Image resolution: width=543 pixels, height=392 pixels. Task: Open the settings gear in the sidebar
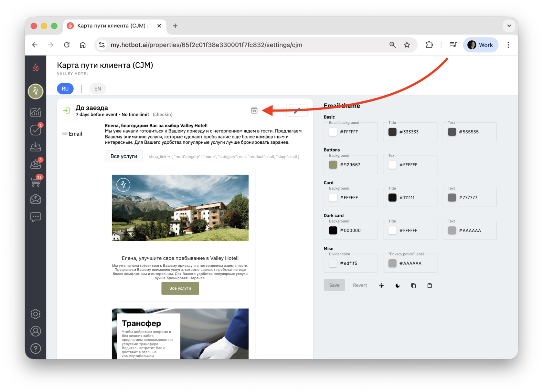tap(36, 314)
